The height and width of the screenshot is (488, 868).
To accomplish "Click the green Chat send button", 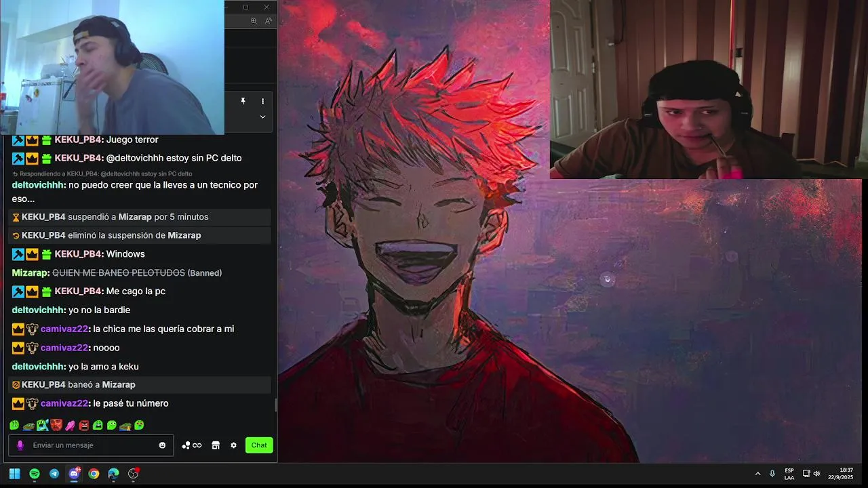I will pos(259,445).
